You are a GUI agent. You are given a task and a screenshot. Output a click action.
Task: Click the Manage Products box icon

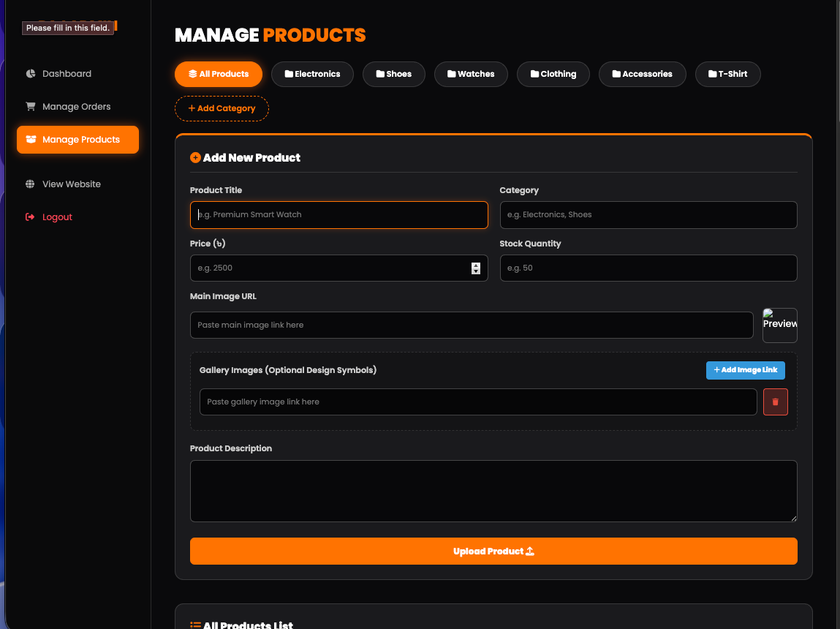click(31, 139)
